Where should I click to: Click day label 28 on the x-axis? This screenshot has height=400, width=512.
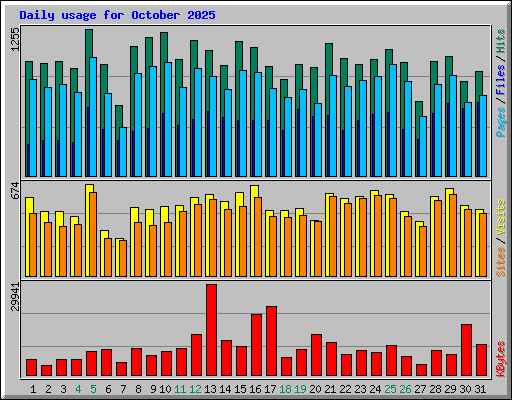pos(435,389)
